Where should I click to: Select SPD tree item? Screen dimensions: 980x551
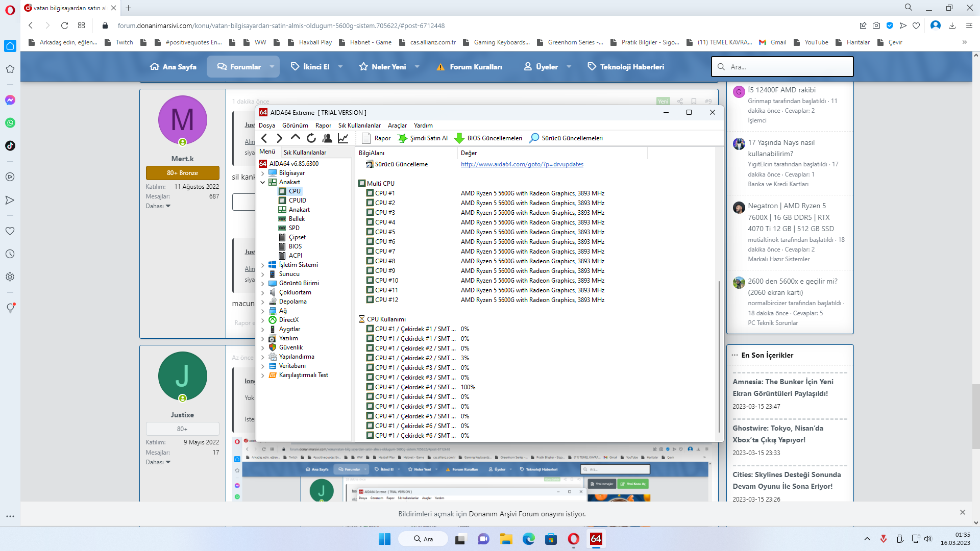294,228
